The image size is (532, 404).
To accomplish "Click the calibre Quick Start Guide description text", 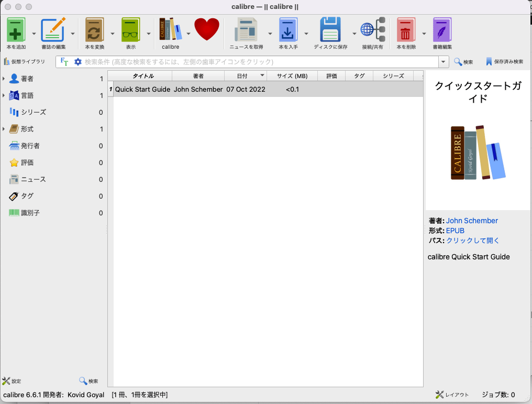I will [469, 257].
